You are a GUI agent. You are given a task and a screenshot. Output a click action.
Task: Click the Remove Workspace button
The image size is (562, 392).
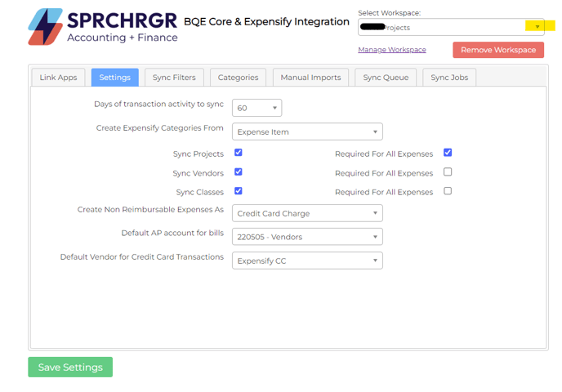click(498, 50)
